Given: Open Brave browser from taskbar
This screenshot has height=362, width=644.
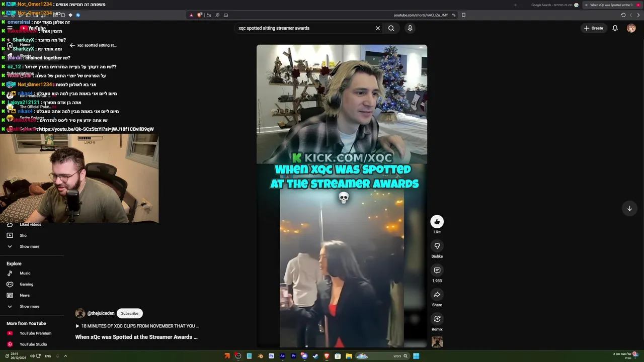Looking at the screenshot, I should click(327, 356).
